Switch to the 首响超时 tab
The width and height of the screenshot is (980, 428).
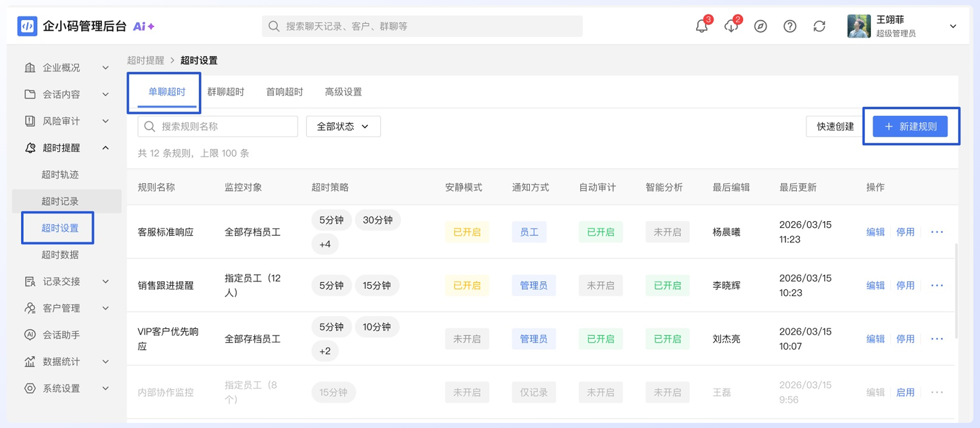point(285,92)
